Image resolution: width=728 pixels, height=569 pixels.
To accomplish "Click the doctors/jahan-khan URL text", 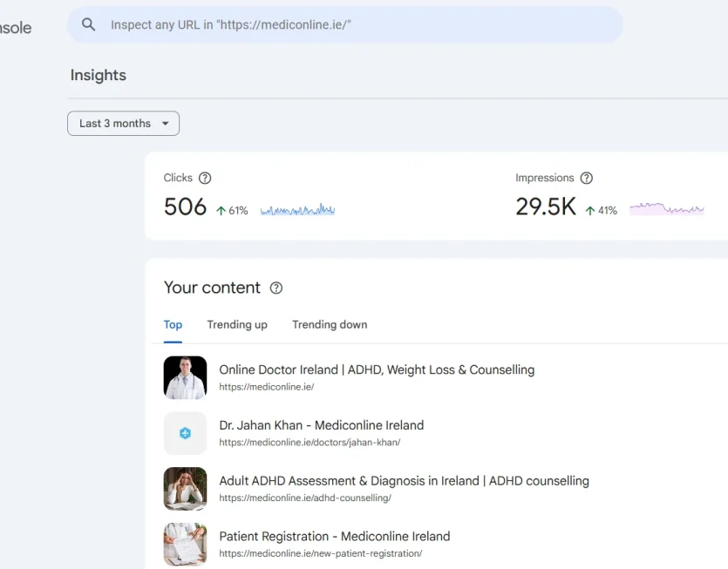I will 310,443.
